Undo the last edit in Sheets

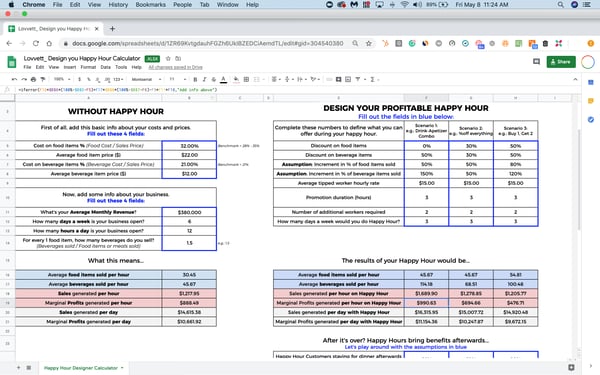click(x=15, y=80)
